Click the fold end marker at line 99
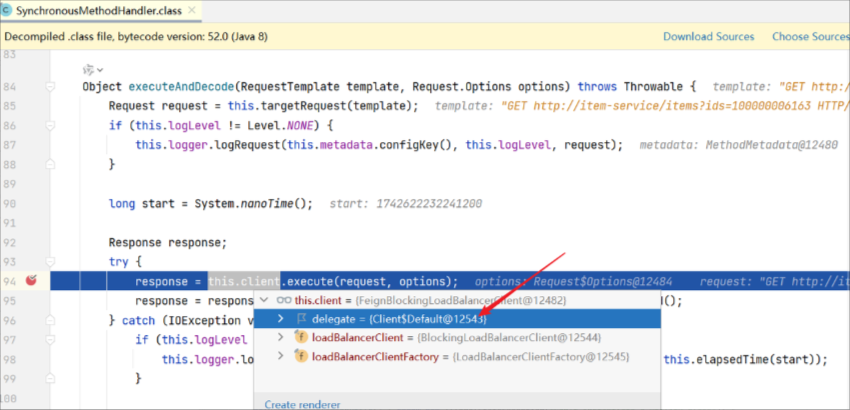Viewport: 850px width, 410px height. tap(50, 378)
